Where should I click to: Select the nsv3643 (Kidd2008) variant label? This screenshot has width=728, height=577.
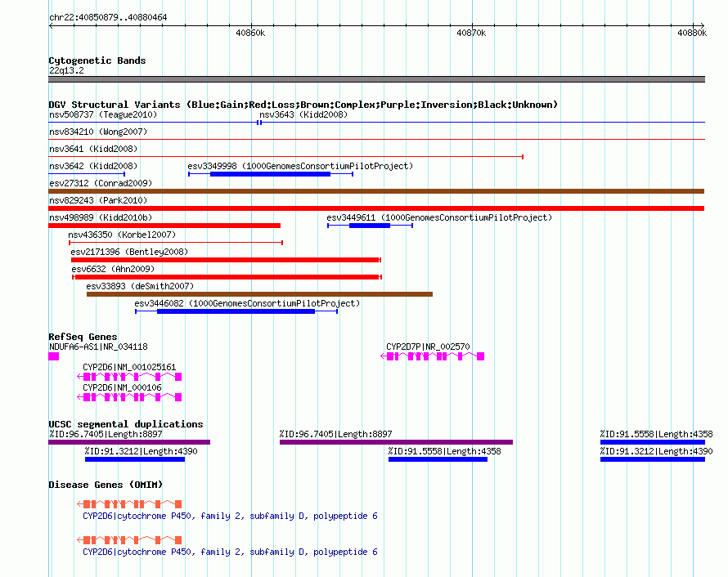[x=303, y=114]
